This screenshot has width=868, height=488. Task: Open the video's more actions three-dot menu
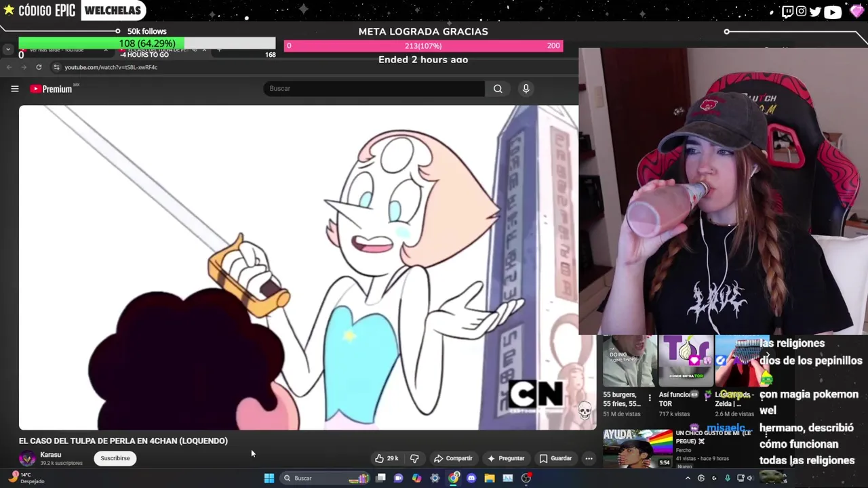click(589, 458)
